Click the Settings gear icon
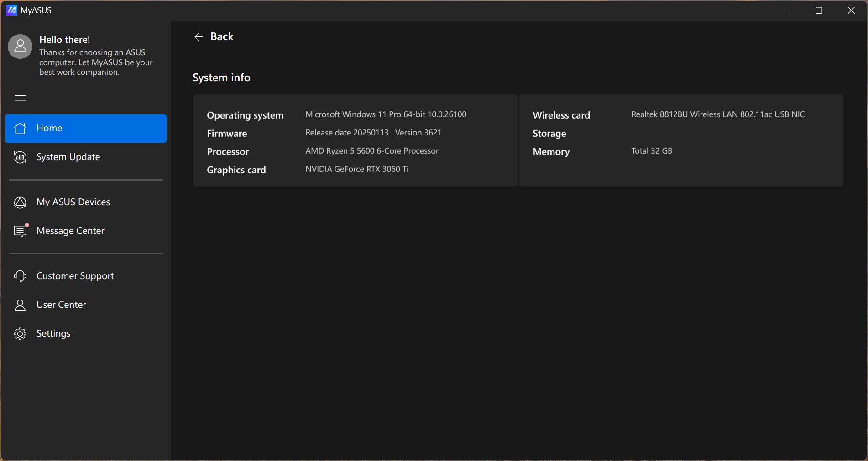This screenshot has width=868, height=461. click(20, 334)
